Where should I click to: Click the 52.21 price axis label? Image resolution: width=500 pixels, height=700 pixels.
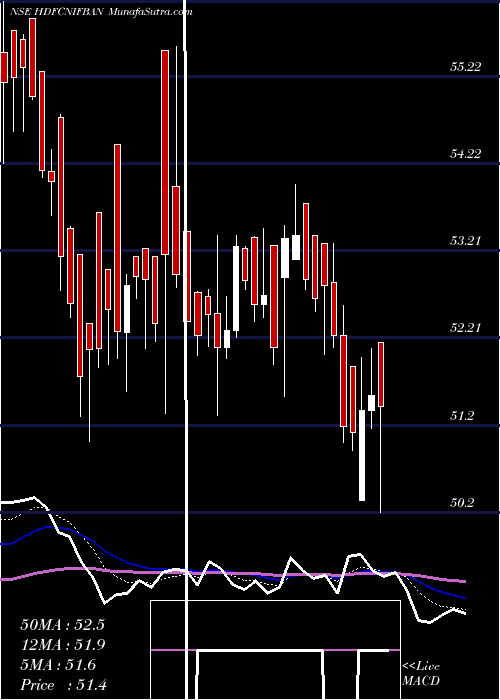click(466, 329)
